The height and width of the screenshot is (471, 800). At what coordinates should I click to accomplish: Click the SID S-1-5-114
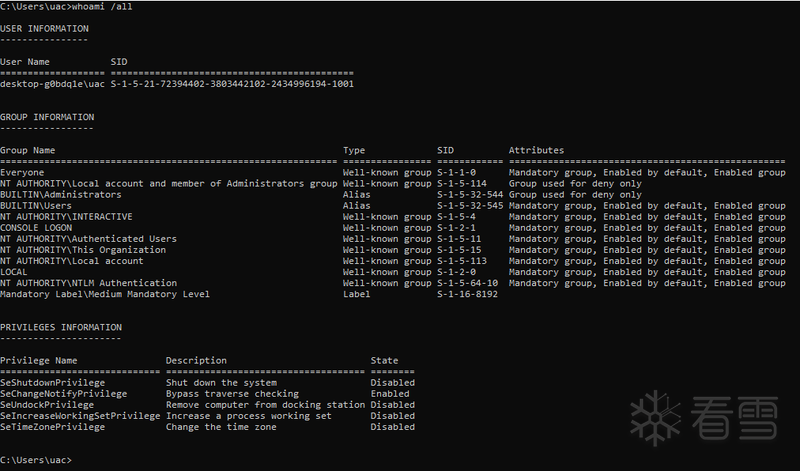tap(462, 184)
